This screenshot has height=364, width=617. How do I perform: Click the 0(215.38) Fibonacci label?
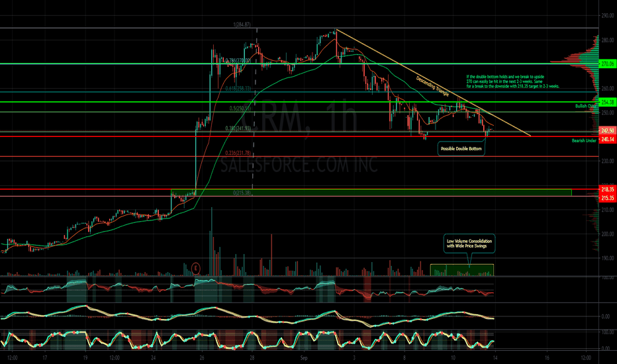point(242,193)
